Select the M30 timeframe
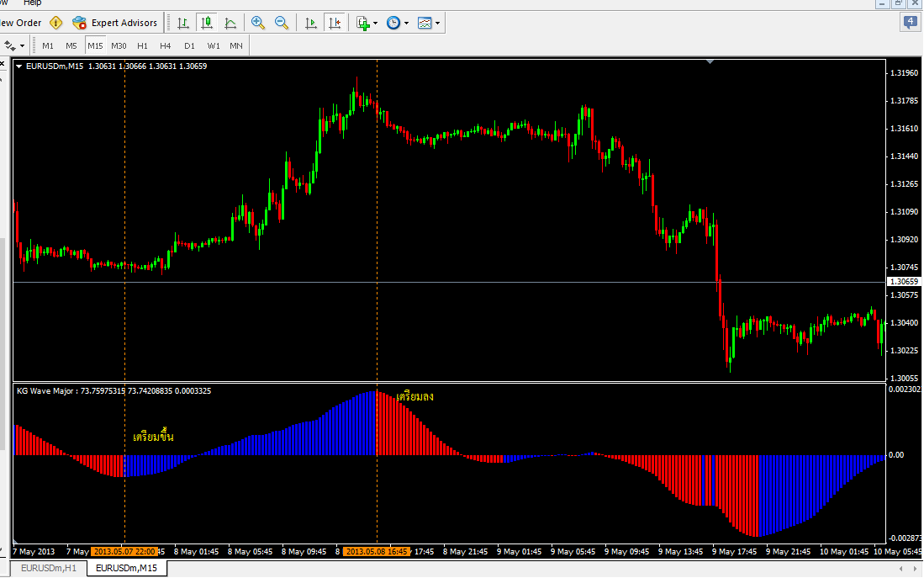Viewport: 924px width, 578px height. 119,46
